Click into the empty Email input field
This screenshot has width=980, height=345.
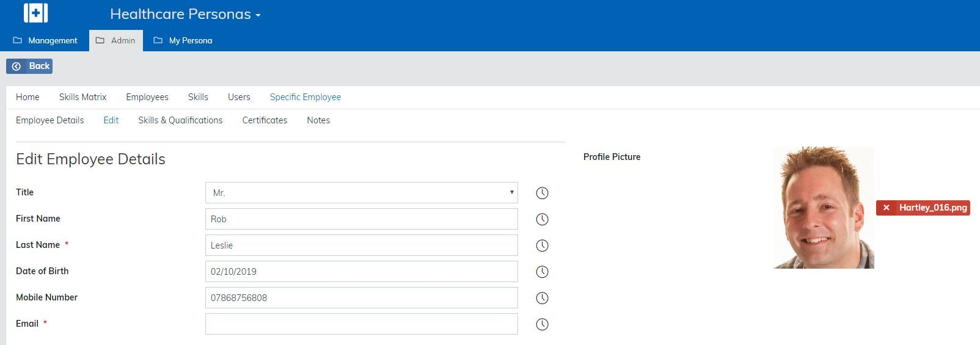[x=361, y=324]
